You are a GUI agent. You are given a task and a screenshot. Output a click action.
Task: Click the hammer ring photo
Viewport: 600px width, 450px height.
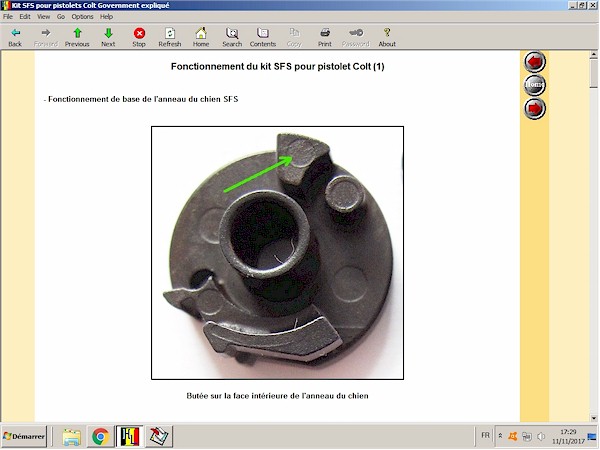click(x=277, y=253)
